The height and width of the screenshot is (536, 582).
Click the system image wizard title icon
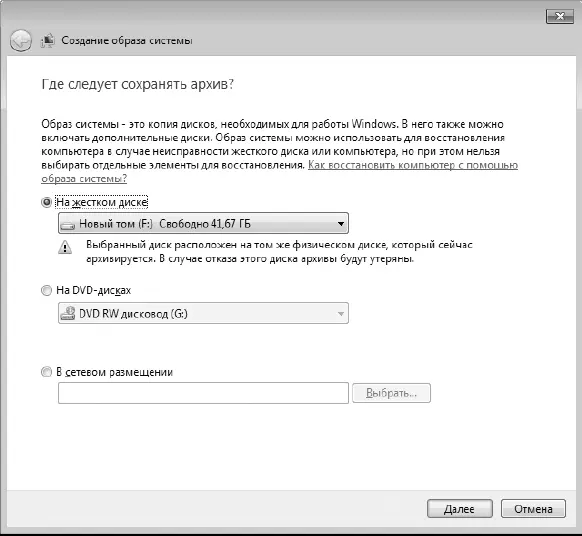coord(48,40)
